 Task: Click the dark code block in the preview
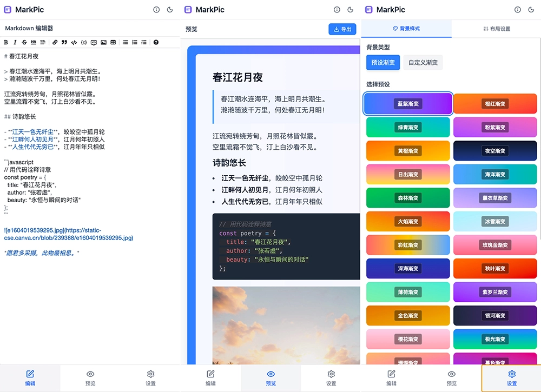pos(286,247)
